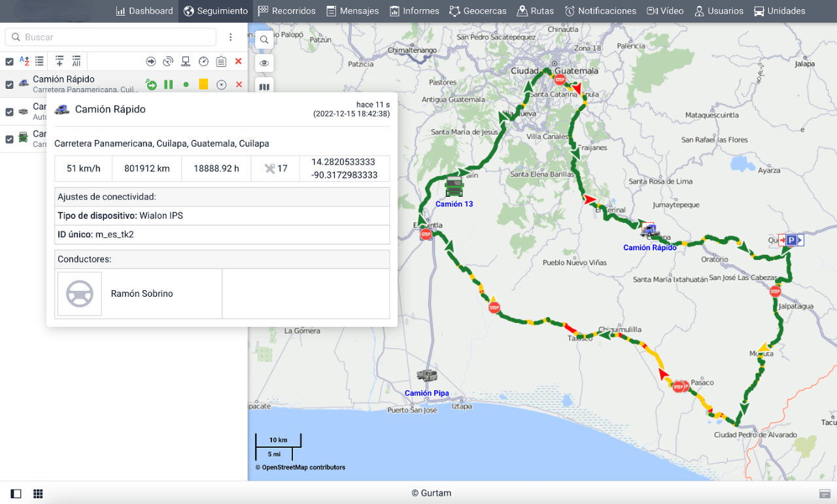Click the green pause motion-state icon

pos(169,85)
